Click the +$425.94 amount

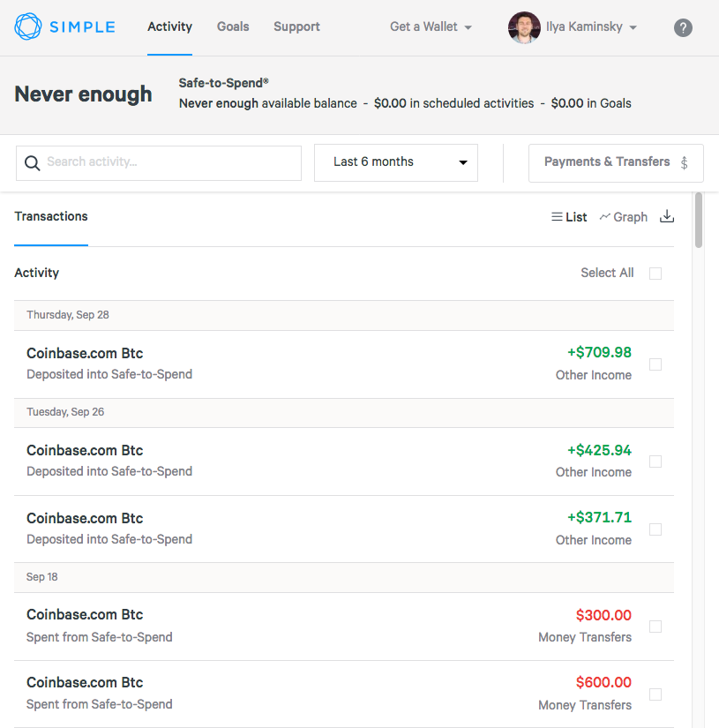[599, 450]
